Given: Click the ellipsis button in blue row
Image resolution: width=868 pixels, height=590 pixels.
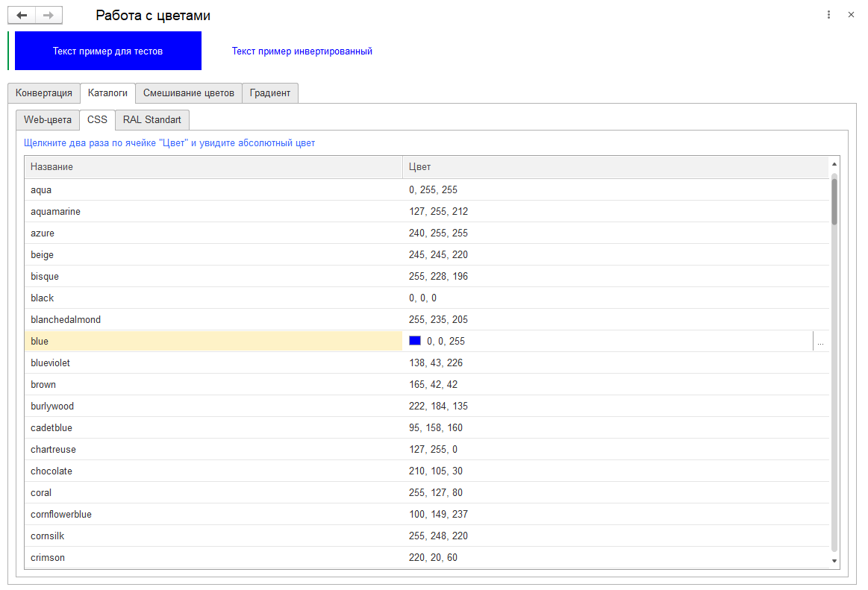Looking at the screenshot, I should (x=820, y=342).
